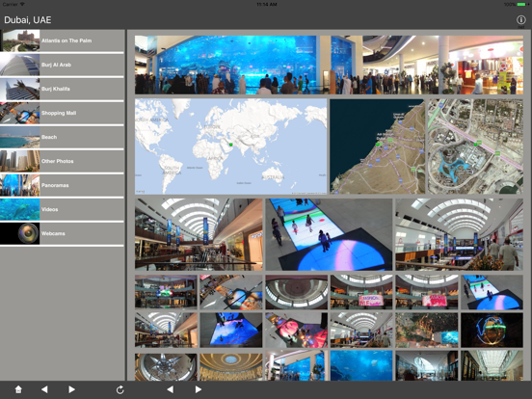Open Atlantis on The Palm category
Viewport: 532px width, 399px height.
[x=62, y=40]
